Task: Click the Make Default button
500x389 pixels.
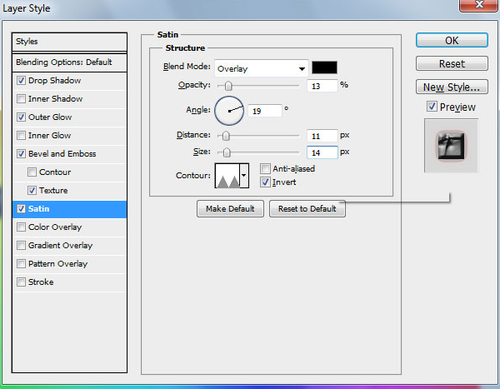Action: pyautogui.click(x=230, y=209)
